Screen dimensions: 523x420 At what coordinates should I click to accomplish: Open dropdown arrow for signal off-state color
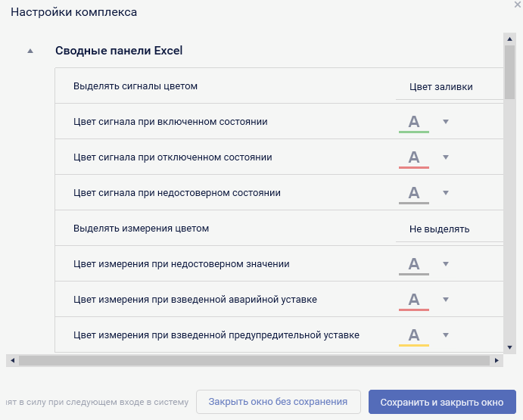[x=446, y=157]
